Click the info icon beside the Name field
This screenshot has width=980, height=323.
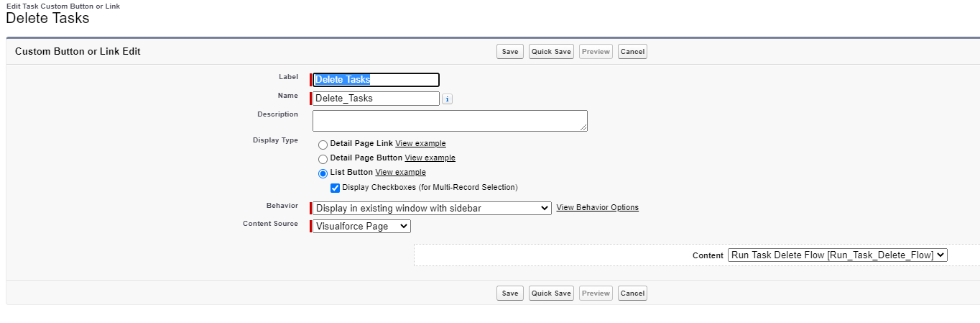click(447, 99)
